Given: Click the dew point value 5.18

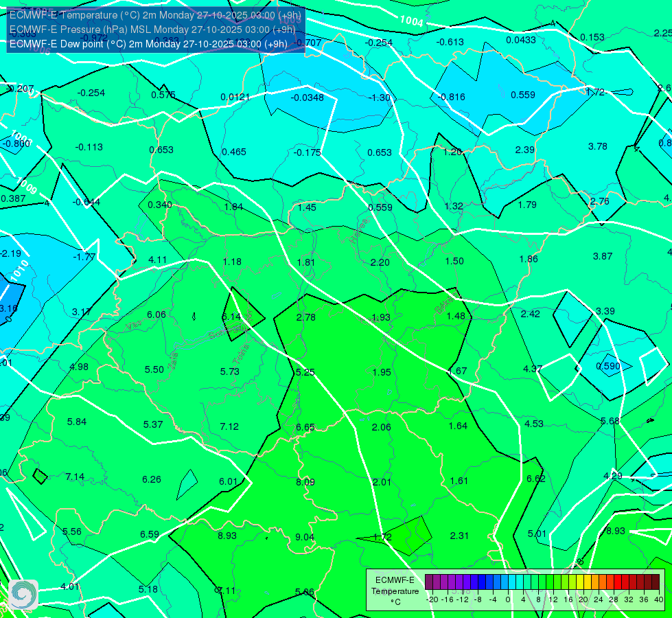Looking at the screenshot, I should point(148,589).
